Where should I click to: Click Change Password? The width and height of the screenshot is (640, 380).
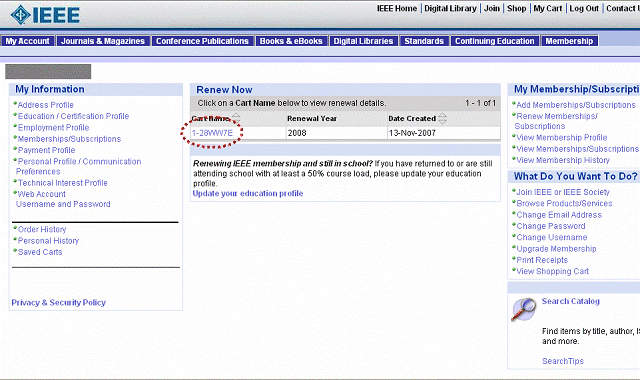[551, 226]
